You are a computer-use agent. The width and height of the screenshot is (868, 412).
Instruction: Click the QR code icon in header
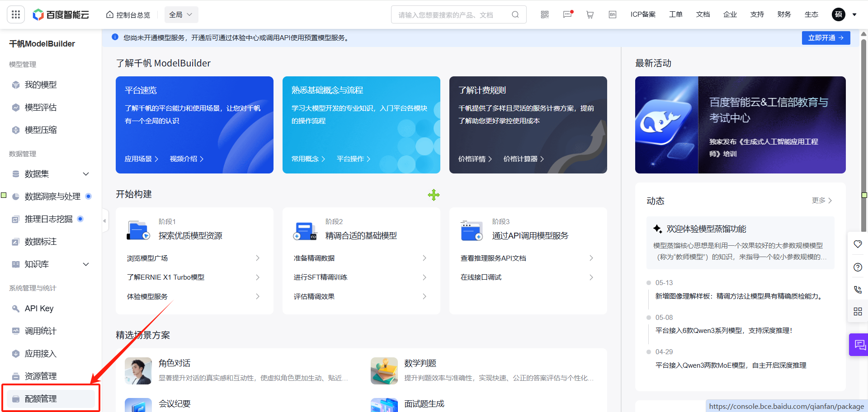pos(545,14)
